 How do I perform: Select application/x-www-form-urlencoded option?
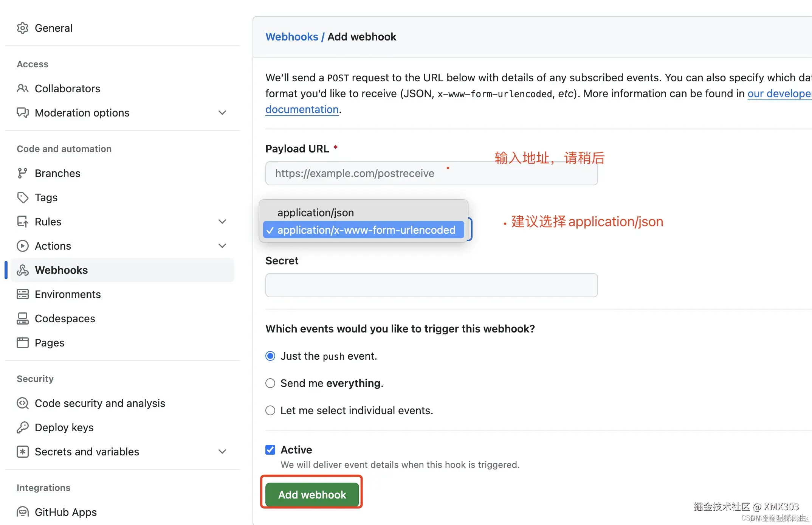click(366, 230)
